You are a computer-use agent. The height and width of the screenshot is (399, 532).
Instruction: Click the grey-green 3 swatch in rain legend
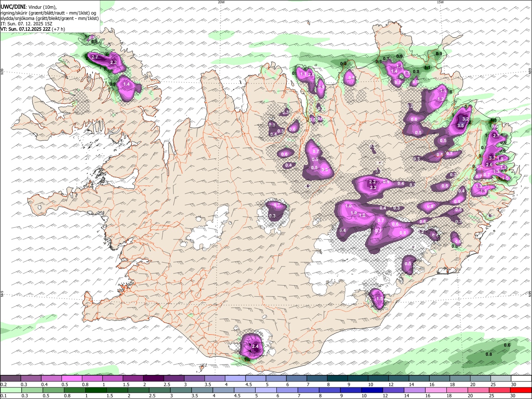(181, 390)
